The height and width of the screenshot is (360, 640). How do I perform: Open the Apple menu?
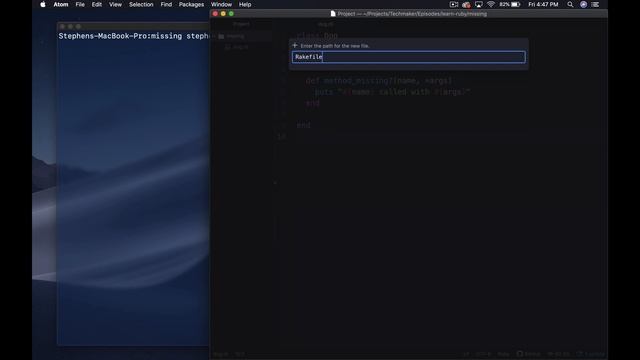tap(43, 4)
